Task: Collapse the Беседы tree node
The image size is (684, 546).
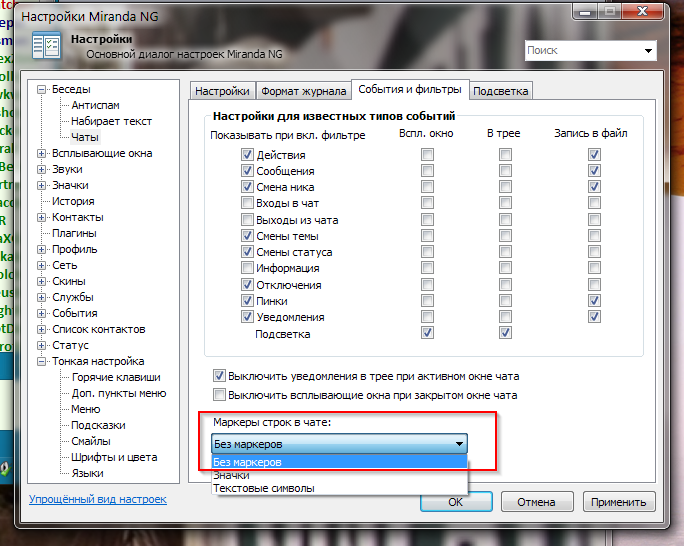Action: [x=41, y=89]
